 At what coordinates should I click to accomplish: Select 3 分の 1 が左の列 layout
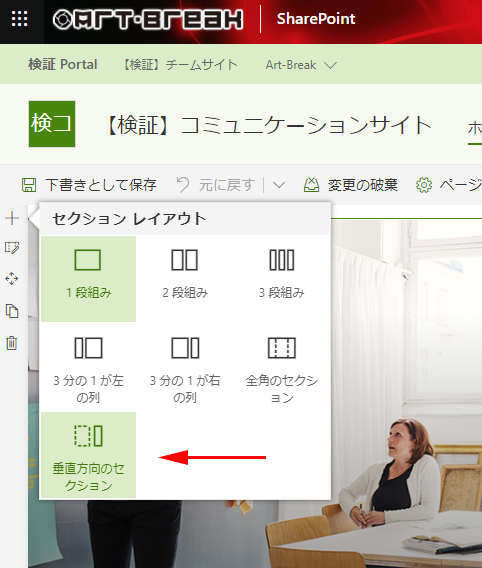tap(88, 367)
